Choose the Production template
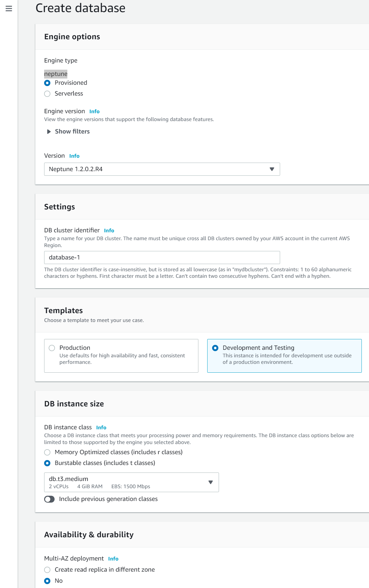Viewport: 369px width, 588px height. coord(52,348)
